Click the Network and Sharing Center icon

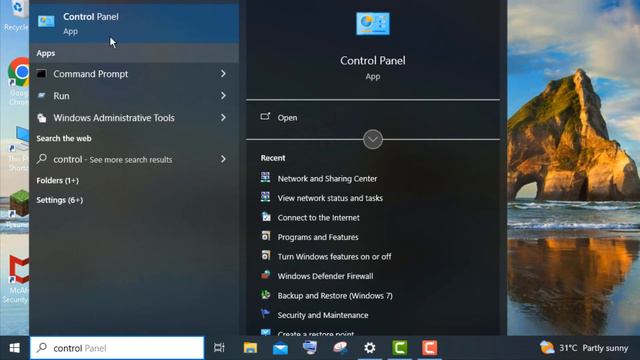(x=265, y=178)
